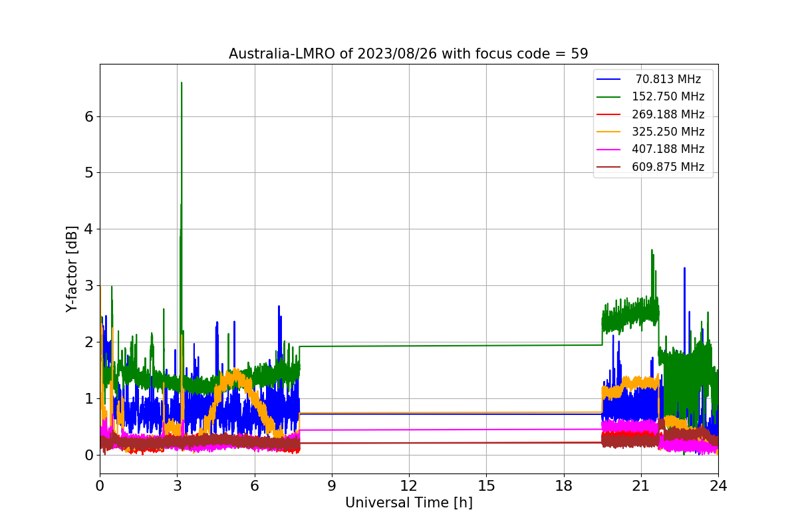Click y-axis tick label 5
This screenshot has height=532, width=798.
[x=89, y=173]
